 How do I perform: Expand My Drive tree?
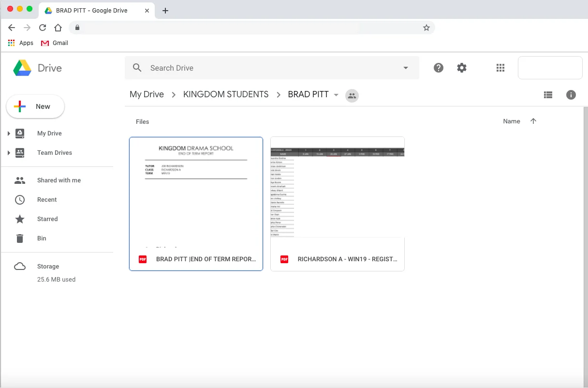[x=9, y=134]
